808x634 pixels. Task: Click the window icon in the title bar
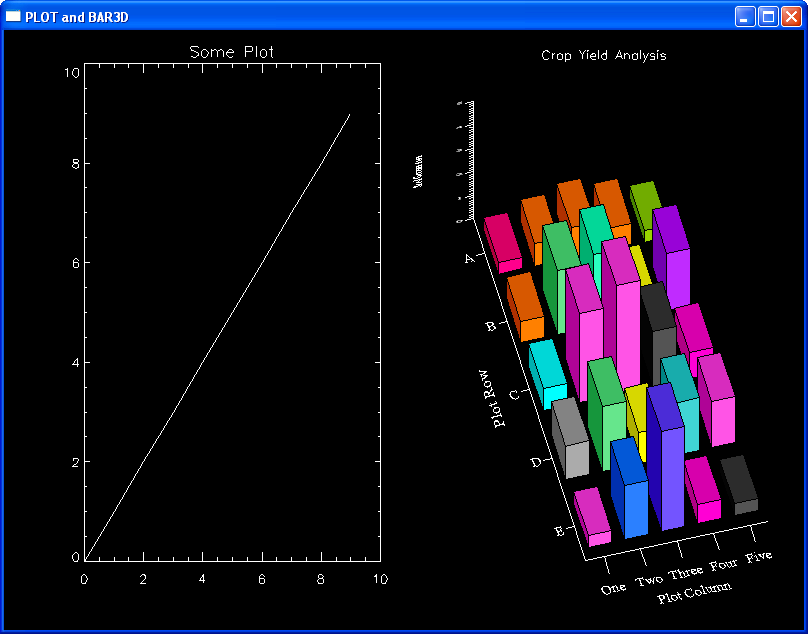coord(14,17)
